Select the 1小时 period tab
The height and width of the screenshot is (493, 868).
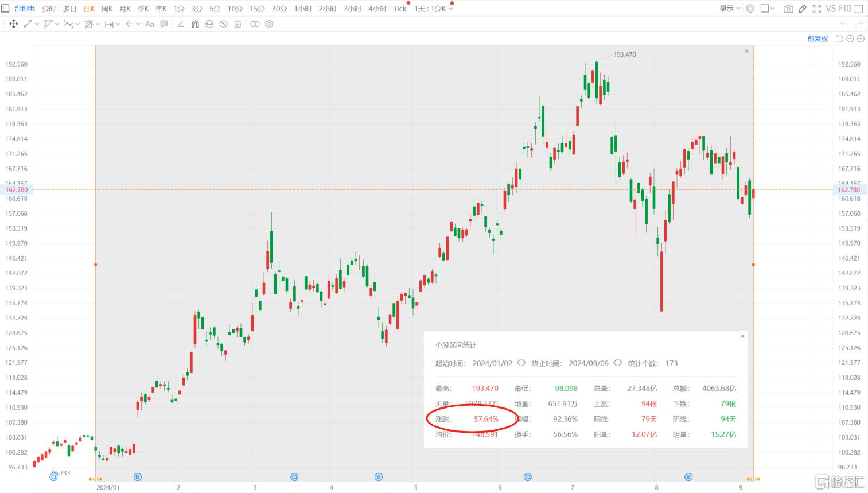point(303,9)
